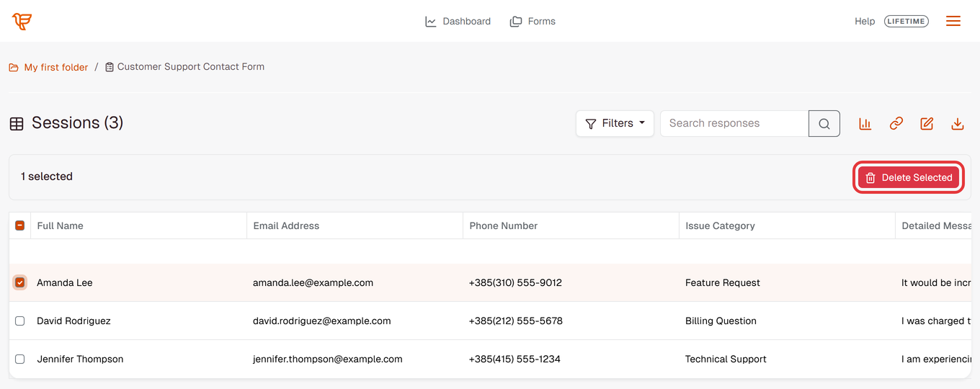
Task: Click the edit form pencil icon
Action: 927,124
